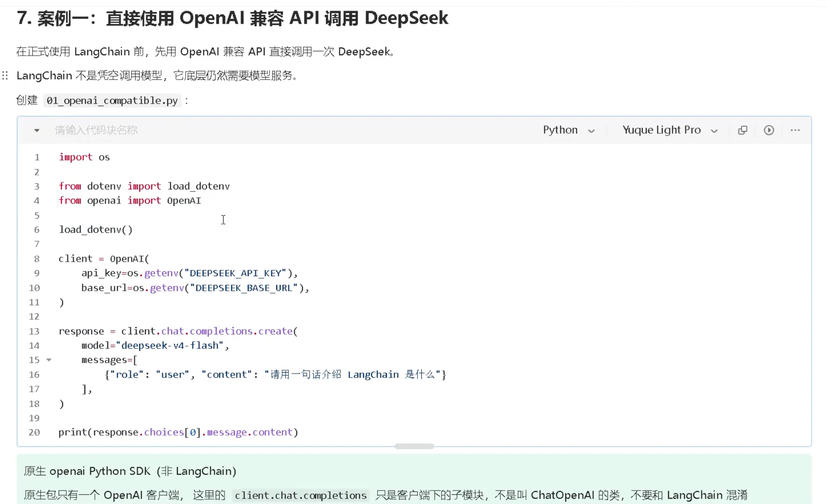
Task: Open the code block more options menu
Action: 795,130
